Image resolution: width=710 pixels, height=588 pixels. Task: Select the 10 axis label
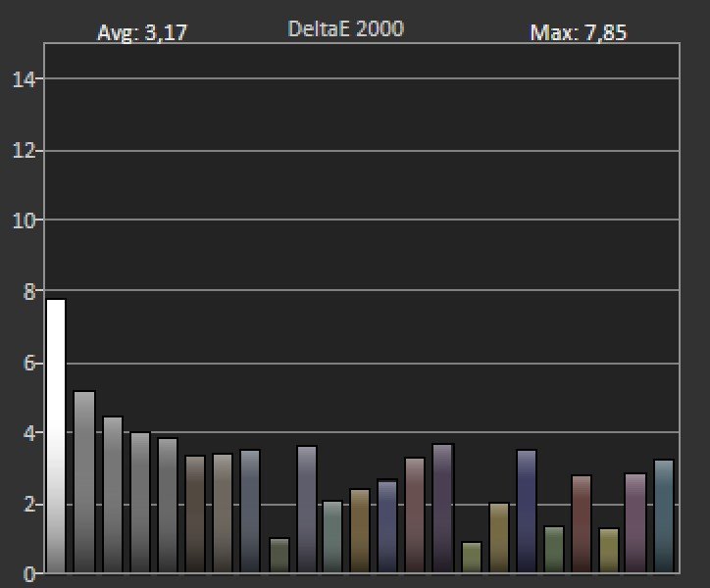(24, 220)
